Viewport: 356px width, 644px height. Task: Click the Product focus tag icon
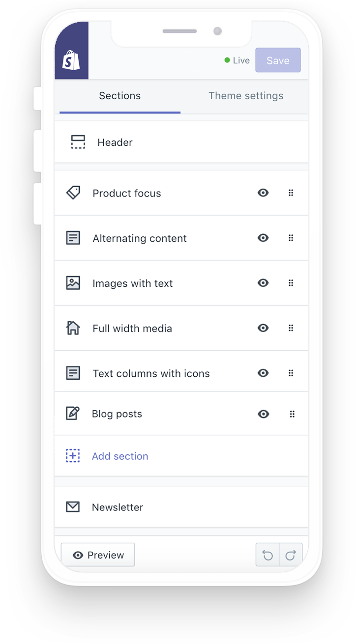(x=73, y=193)
